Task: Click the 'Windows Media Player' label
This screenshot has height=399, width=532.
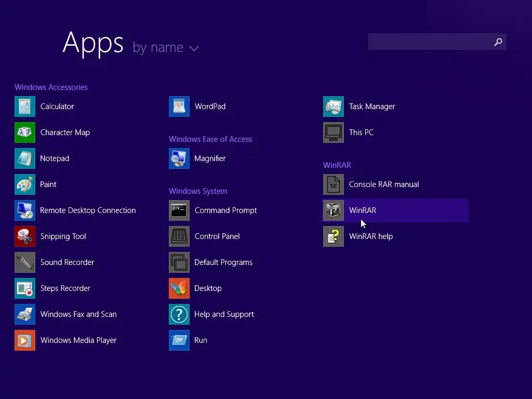Action: pos(78,340)
